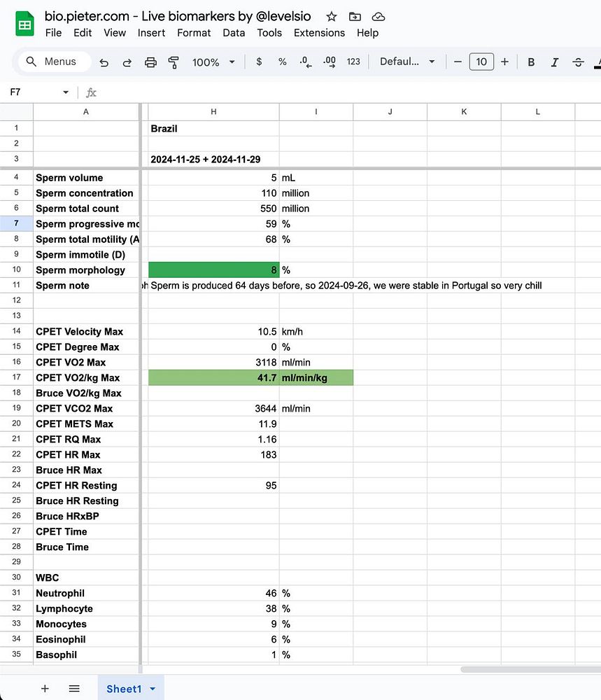Select the CPET RQ Max value 1.16

pyautogui.click(x=213, y=440)
